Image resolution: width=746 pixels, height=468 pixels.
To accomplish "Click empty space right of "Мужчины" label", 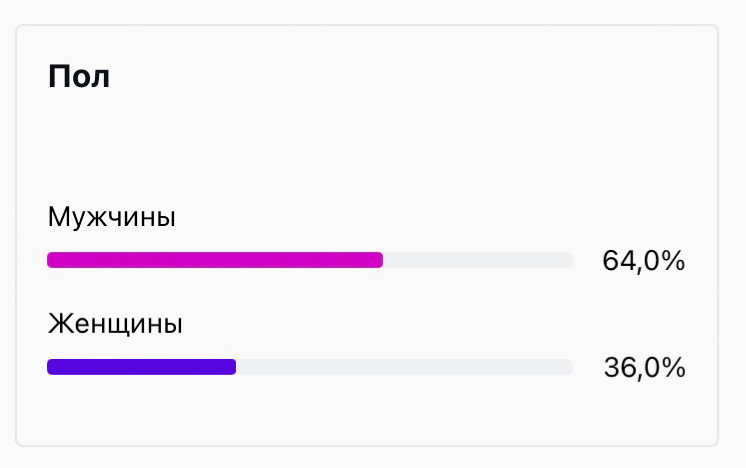I will click(x=400, y=217).
